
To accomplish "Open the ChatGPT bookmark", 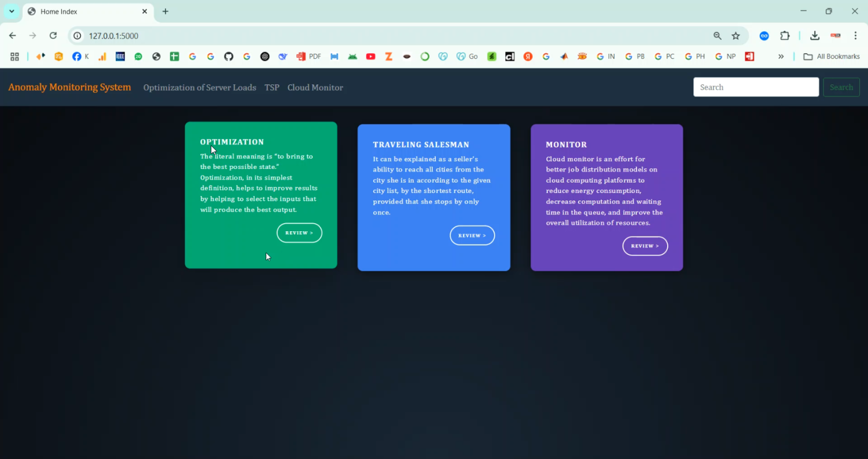I will pos(265,57).
